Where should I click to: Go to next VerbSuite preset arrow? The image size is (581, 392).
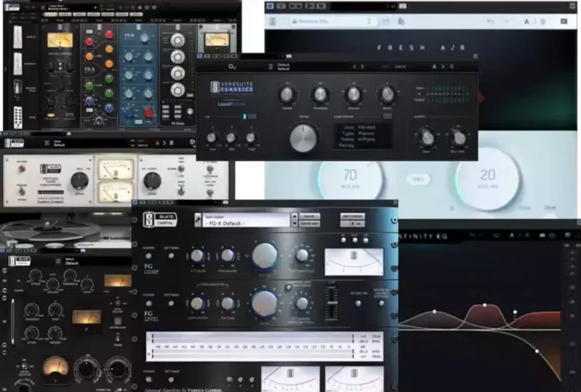[362, 67]
